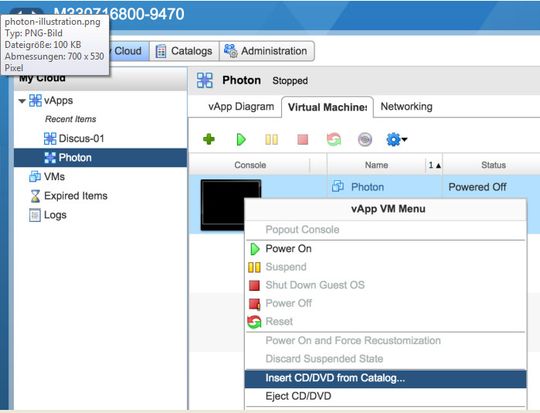Click the Console column header
Viewport: 540px width, 413px height.
pos(250,165)
